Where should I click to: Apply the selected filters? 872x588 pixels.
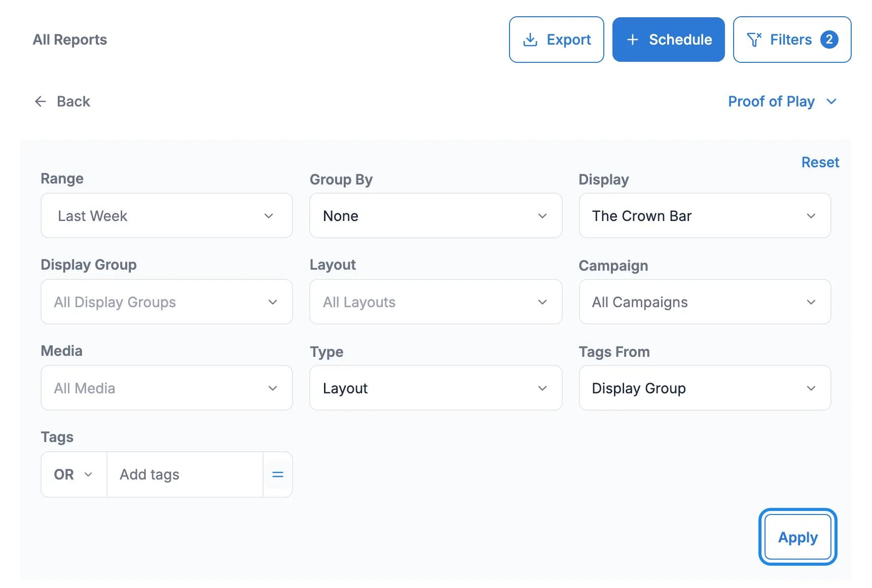[797, 537]
